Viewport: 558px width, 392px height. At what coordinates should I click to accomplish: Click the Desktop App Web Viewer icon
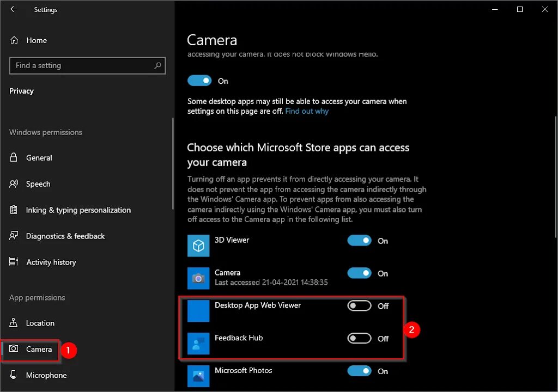click(x=198, y=311)
